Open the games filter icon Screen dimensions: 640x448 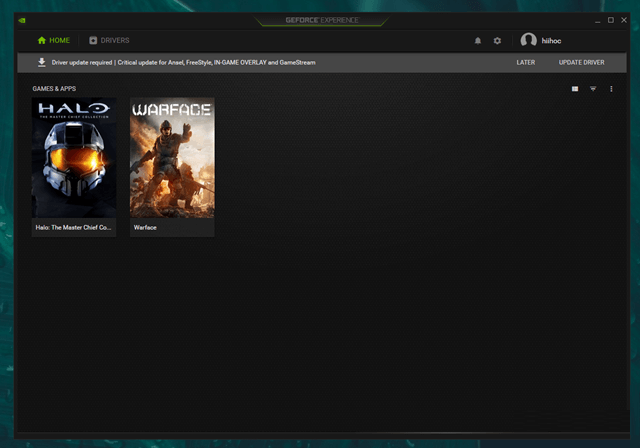[x=593, y=89]
